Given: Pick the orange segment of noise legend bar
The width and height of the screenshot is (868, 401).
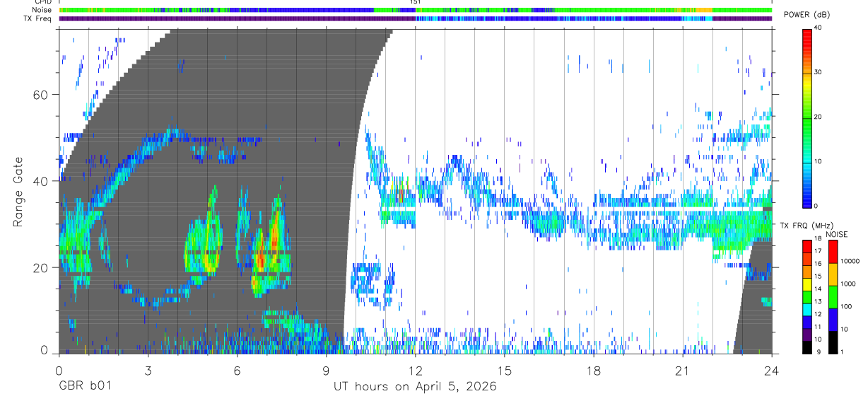Looking at the screenshot, I should coord(833,274).
